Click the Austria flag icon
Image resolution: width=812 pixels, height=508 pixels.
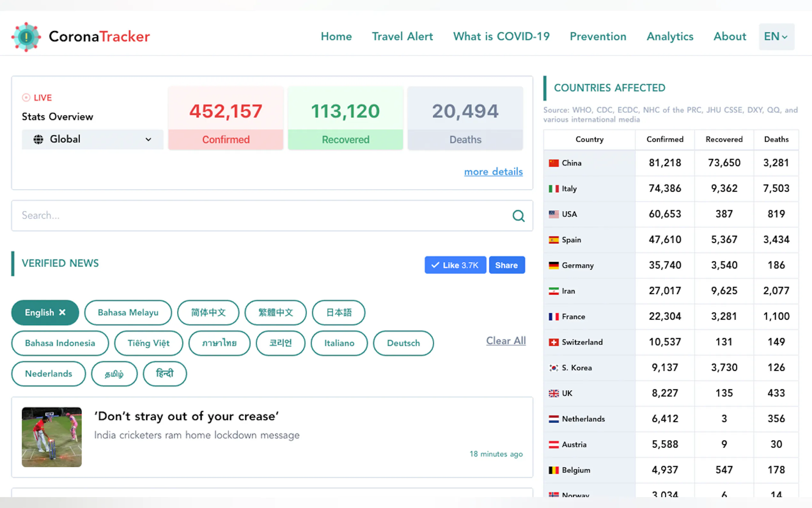point(553,445)
